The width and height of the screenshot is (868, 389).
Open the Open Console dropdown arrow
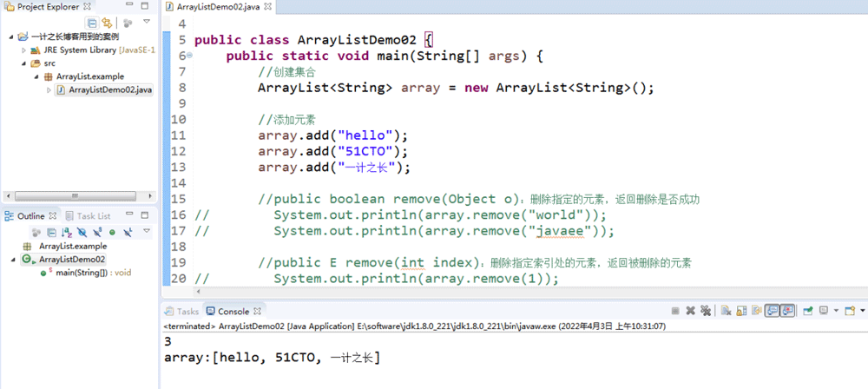pos(863,311)
